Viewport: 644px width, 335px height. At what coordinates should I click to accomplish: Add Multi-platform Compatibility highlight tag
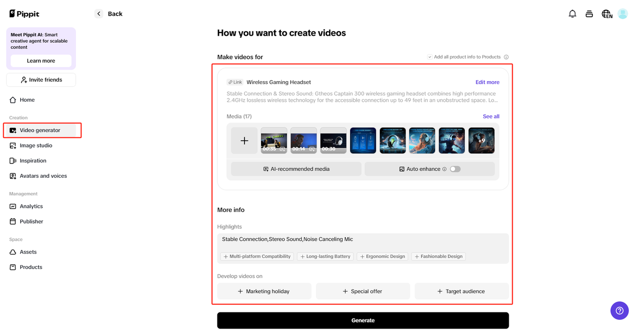[257, 256]
